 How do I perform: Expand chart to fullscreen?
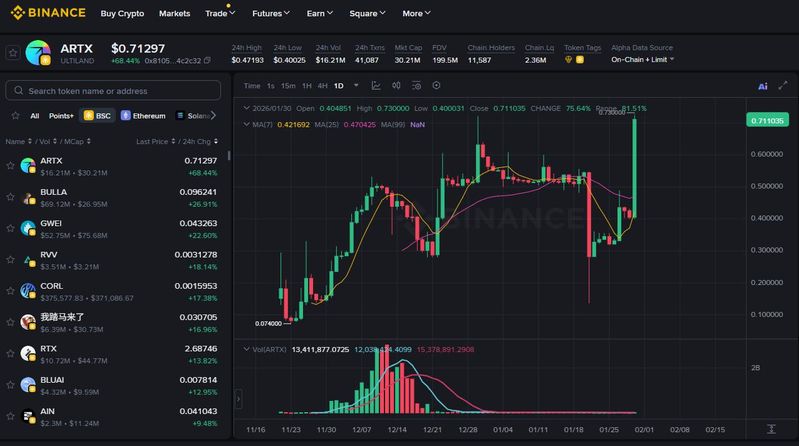point(783,86)
